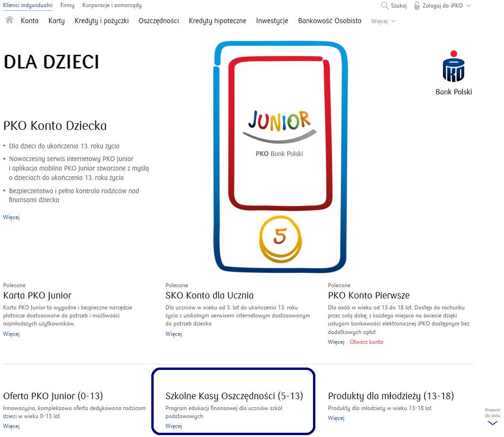Viewport: 504px width, 437px height.
Task: Open the Karty menu
Action: pos(57,21)
